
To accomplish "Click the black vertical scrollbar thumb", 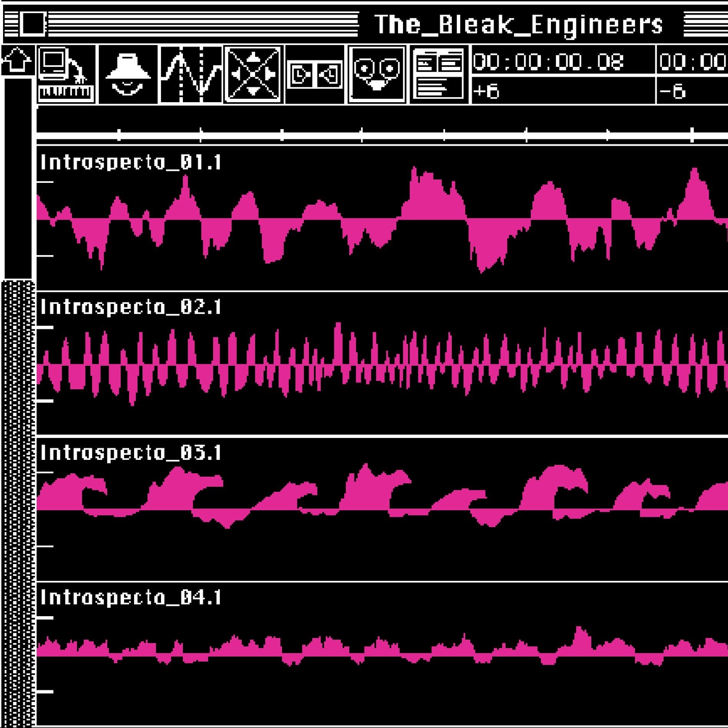I will point(18,178).
